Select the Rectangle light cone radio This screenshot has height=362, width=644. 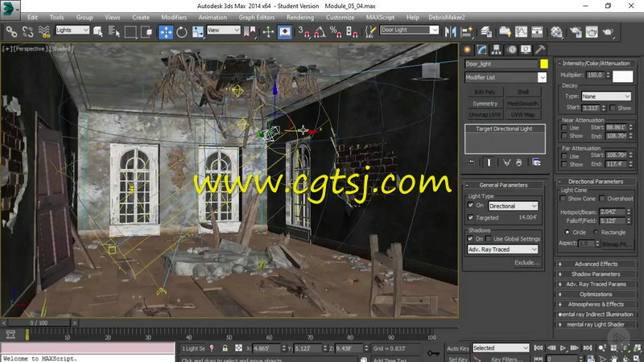pyautogui.click(x=596, y=232)
